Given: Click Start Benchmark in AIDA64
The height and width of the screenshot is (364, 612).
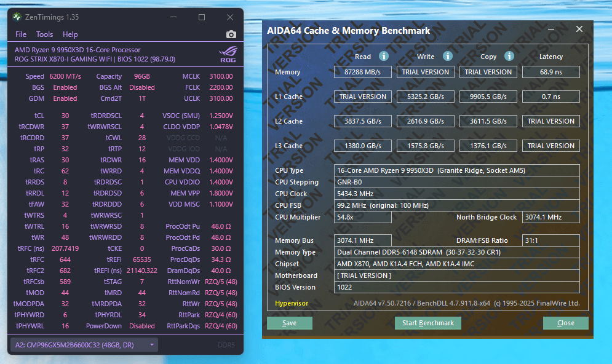Looking at the screenshot, I should tap(427, 323).
